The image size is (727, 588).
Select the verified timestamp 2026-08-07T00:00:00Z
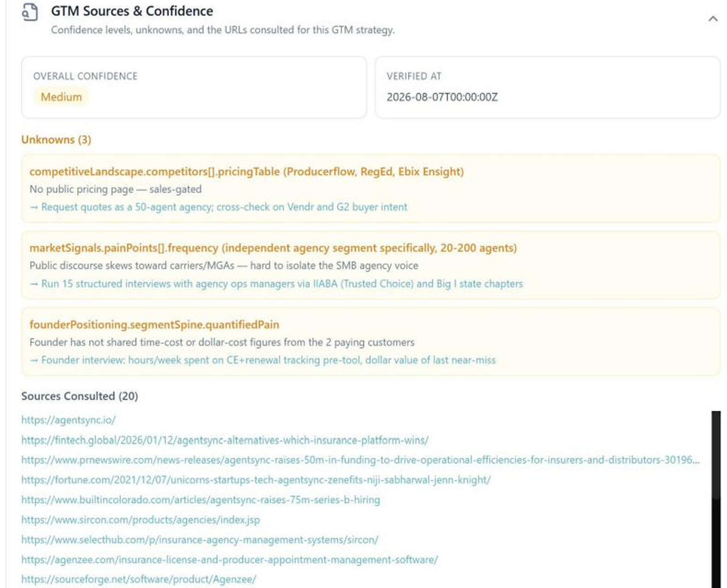tap(442, 97)
